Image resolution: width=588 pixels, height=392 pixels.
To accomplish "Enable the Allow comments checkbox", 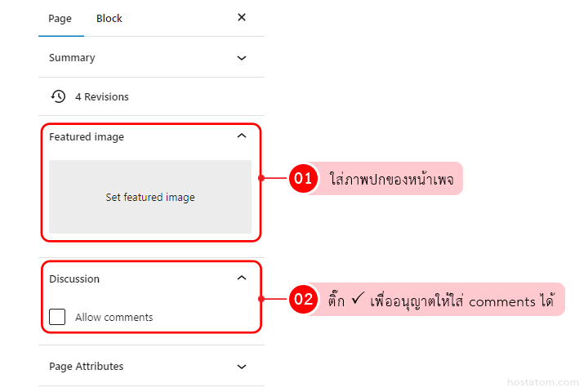I will click(57, 317).
